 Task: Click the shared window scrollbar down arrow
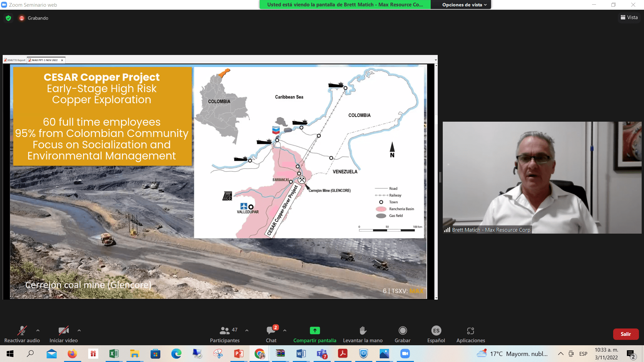(436, 298)
